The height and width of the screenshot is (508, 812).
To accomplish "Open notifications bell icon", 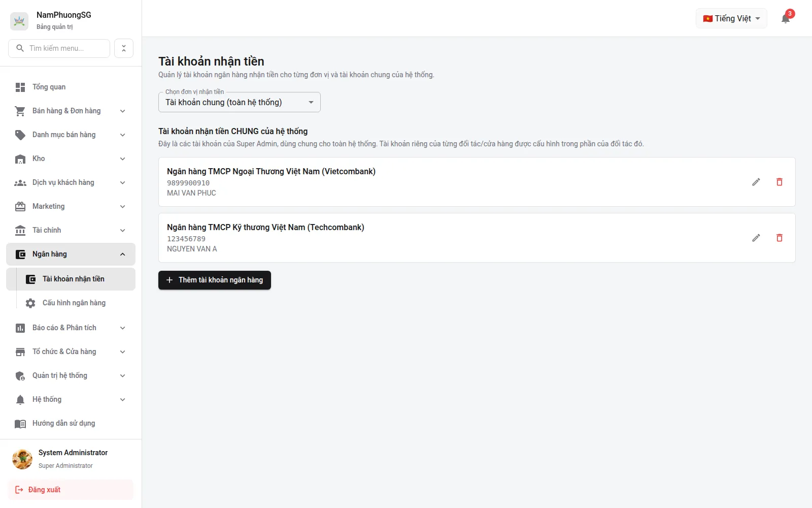I will pyautogui.click(x=786, y=19).
